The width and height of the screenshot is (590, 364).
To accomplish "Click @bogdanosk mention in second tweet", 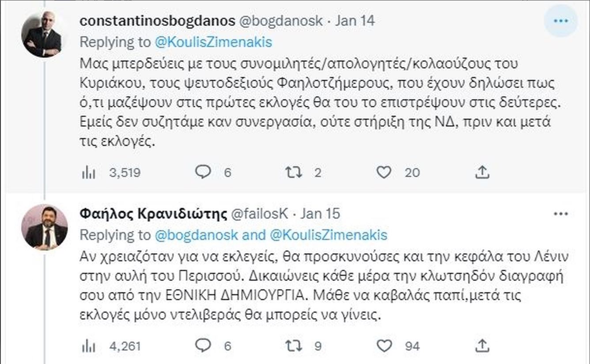I will [196, 235].
